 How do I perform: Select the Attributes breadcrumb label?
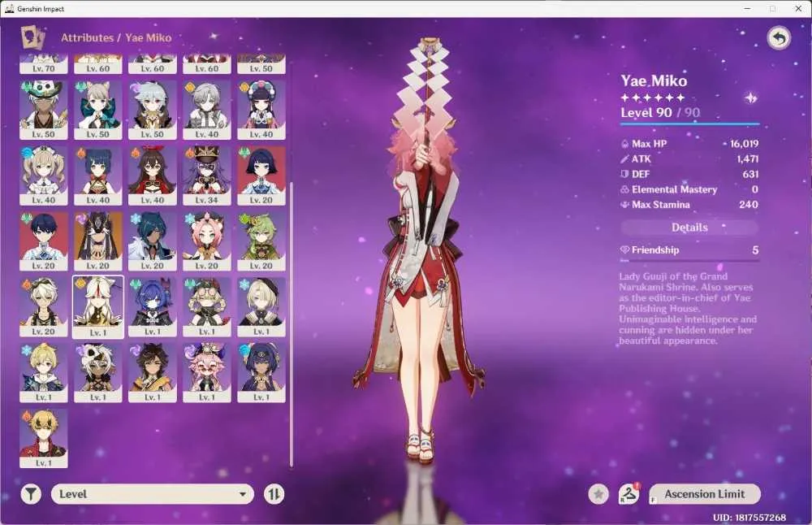[x=87, y=38]
